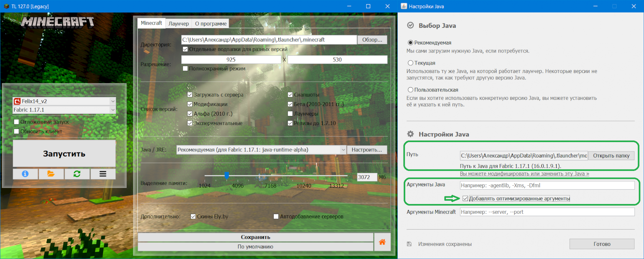Click the orange home icon beside Сохранить

pos(382,242)
